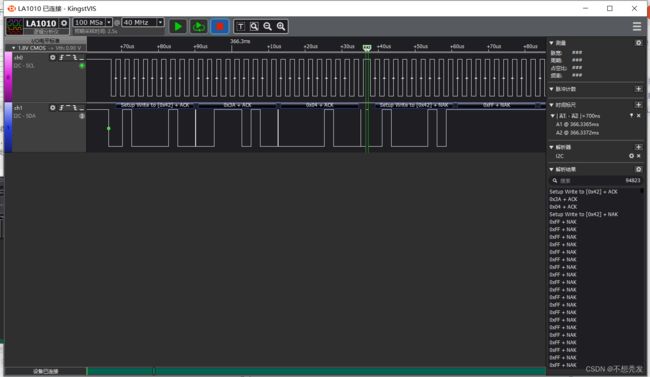
Task: Collapse the decode results panel
Action: click(x=551, y=169)
